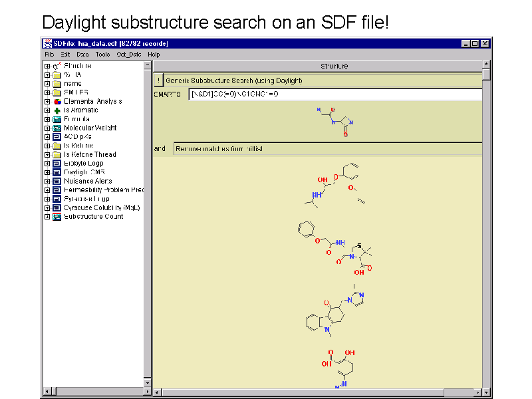The height and width of the screenshot is (399, 532).
Task: Expand the SMILES tree node
Action: tap(47, 92)
